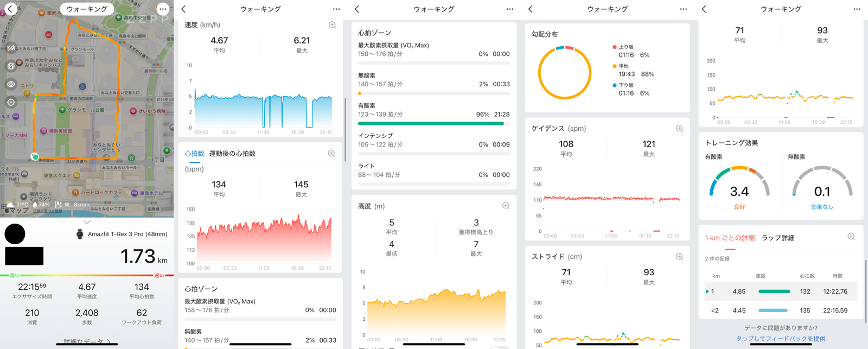This screenshot has width=868, height=349.
Task: Open more options on 勾配分布 screen
Action: (x=684, y=9)
